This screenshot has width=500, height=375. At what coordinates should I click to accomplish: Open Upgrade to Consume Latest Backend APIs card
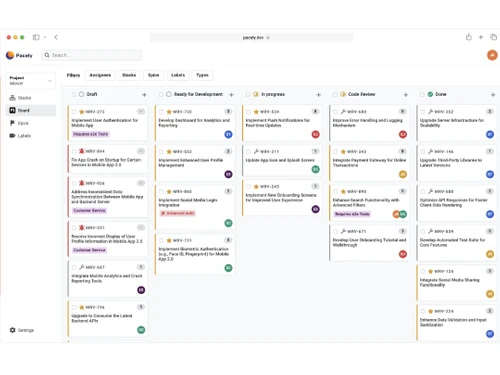point(108,318)
